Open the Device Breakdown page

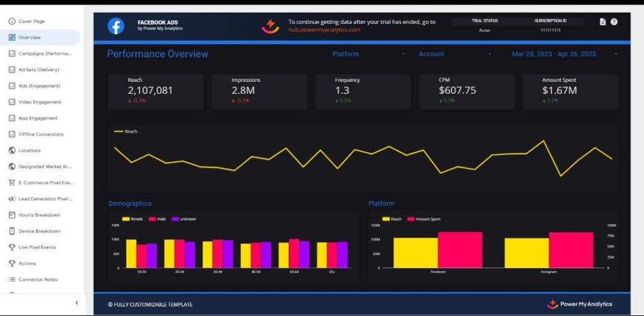[40, 231]
